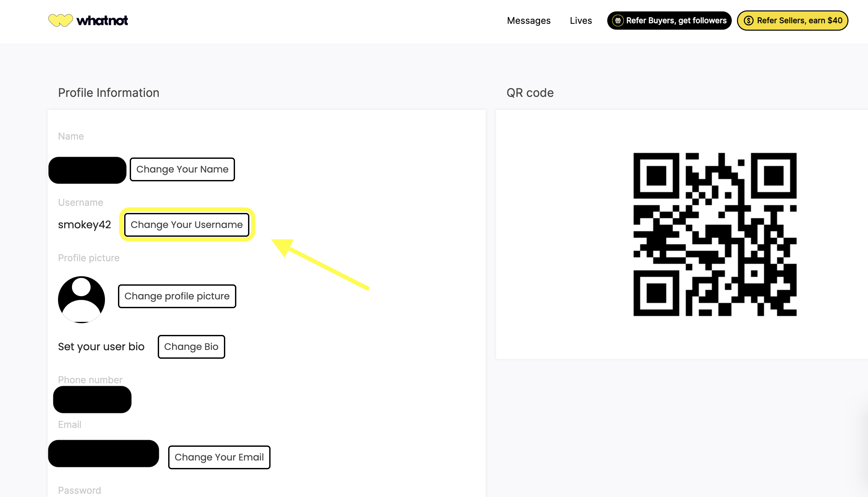Click the gift icon in Refer Buyers button

click(x=618, y=21)
